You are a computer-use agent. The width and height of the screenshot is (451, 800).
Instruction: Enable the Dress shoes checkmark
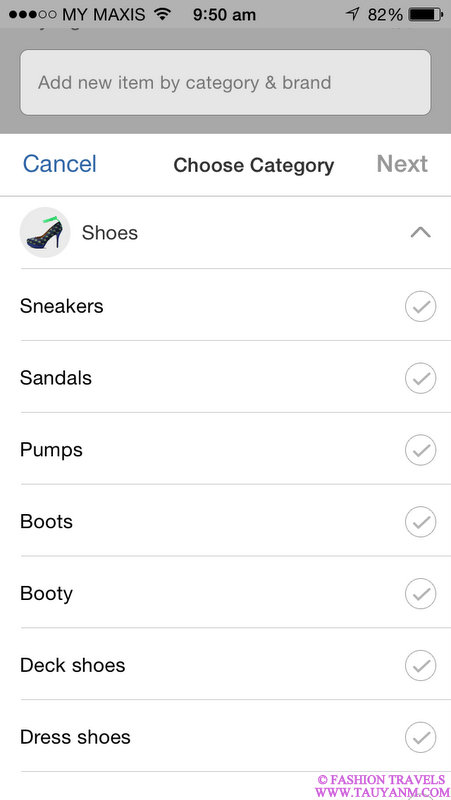420,738
